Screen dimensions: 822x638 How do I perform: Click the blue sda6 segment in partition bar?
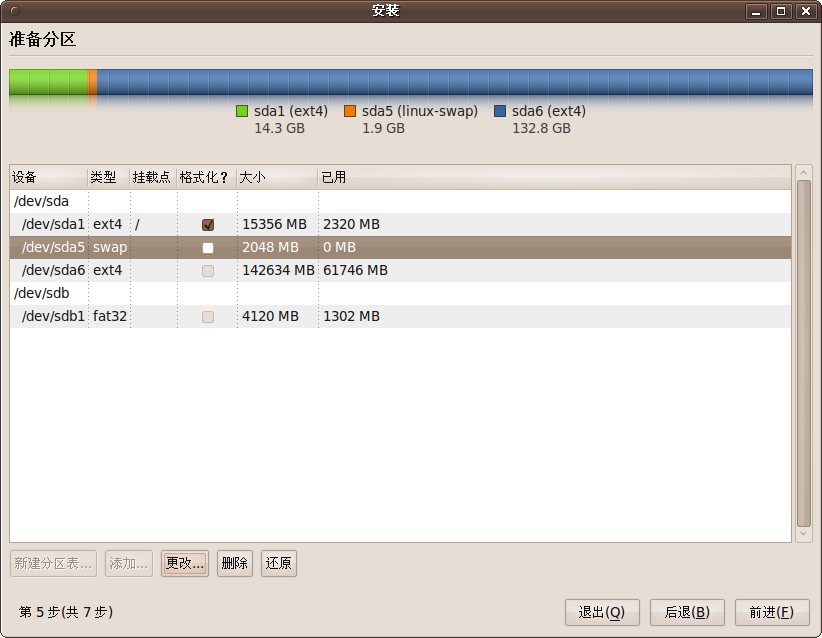coord(455,82)
